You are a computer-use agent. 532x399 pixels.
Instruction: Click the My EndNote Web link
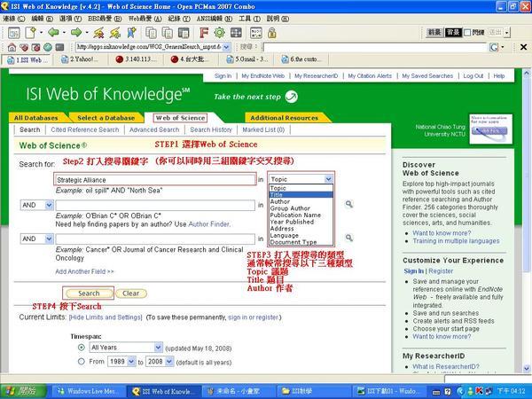[263, 76]
